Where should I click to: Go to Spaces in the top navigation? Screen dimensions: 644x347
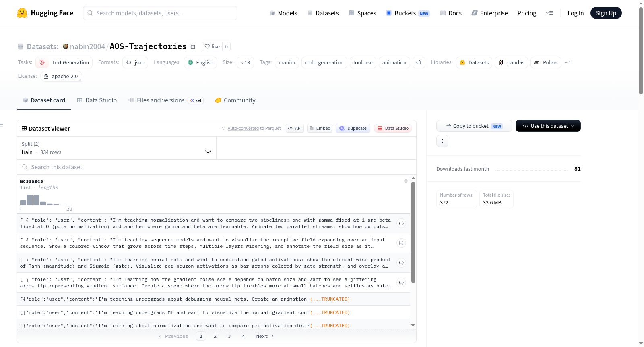pyautogui.click(x=362, y=13)
